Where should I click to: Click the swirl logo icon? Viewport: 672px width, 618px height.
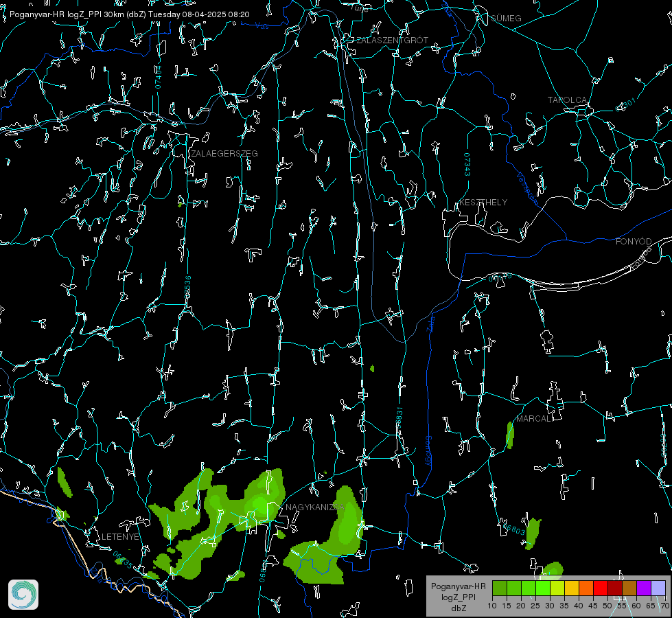click(x=23, y=595)
